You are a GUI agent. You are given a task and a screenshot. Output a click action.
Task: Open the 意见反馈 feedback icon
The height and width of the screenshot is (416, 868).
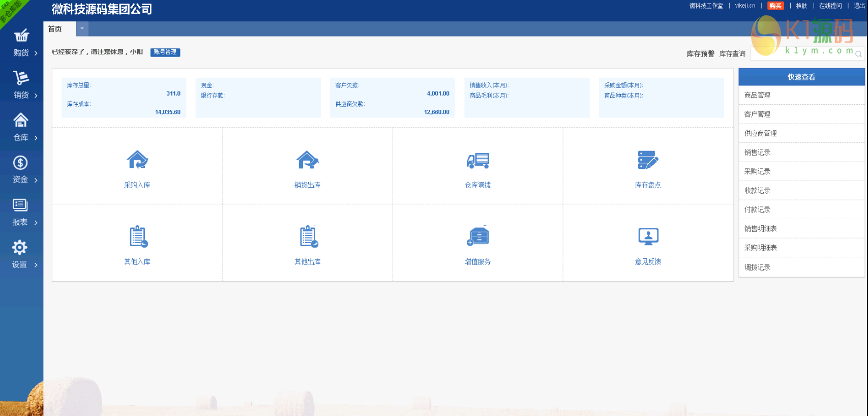(648, 237)
